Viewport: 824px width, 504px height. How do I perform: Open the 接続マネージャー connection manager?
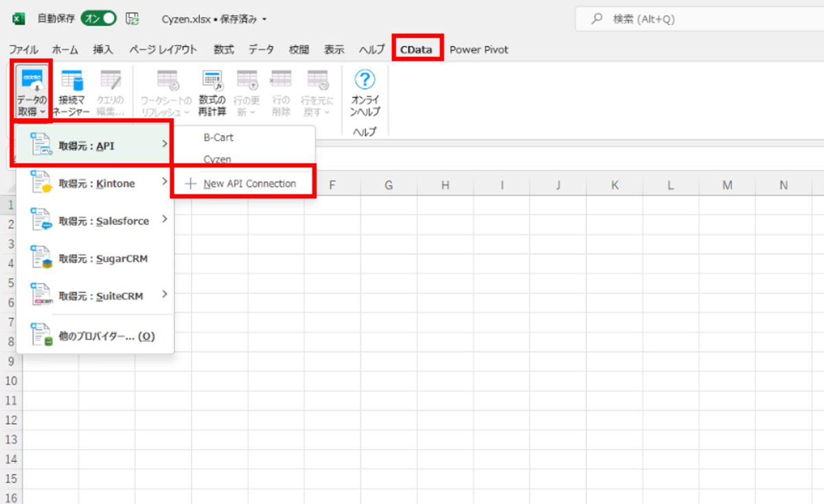(72, 93)
